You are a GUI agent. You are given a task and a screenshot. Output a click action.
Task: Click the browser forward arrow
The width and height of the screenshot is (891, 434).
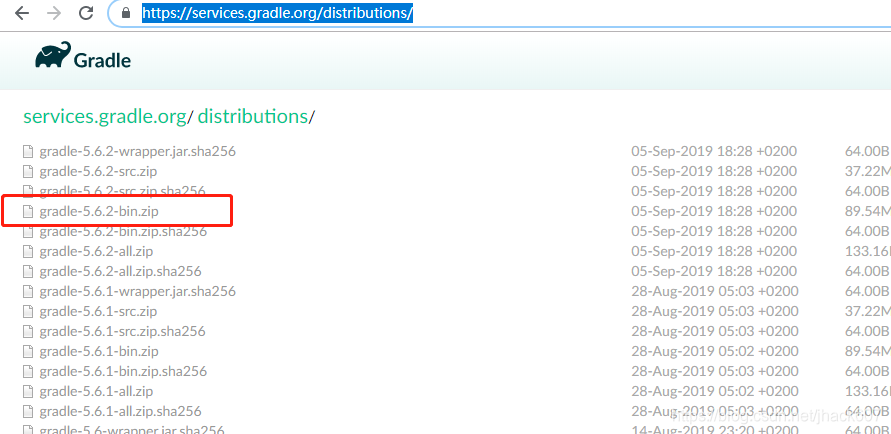tap(54, 14)
